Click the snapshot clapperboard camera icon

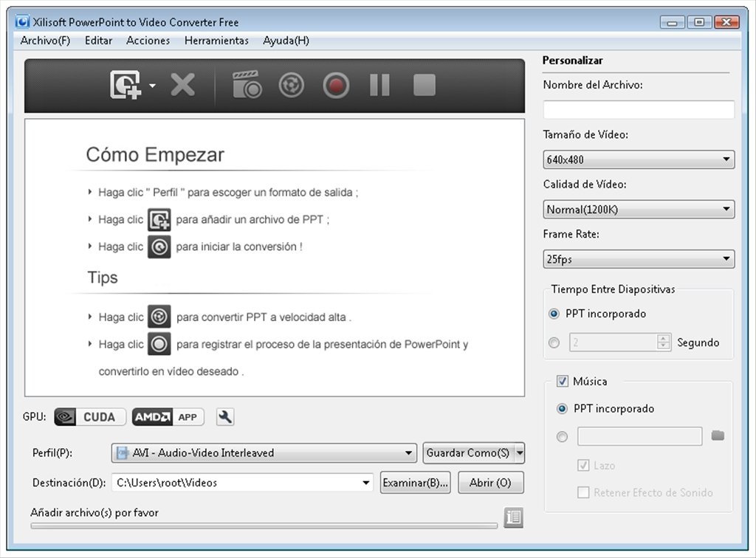tap(247, 86)
